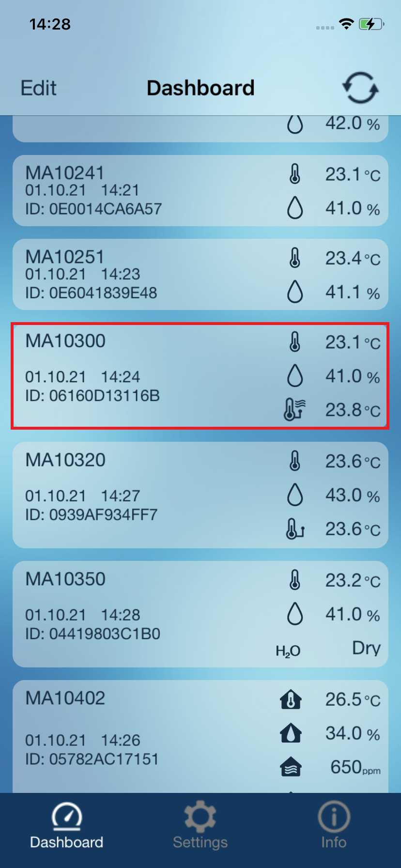This screenshot has width=401, height=868.
Task: Open the MA10350 sensor name
Action: [65, 579]
